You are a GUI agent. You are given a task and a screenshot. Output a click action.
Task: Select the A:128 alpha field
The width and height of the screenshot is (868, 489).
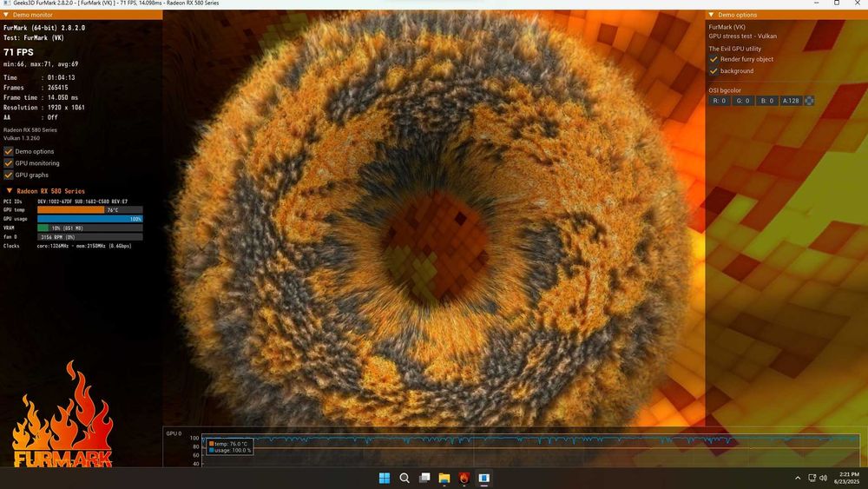coord(791,101)
